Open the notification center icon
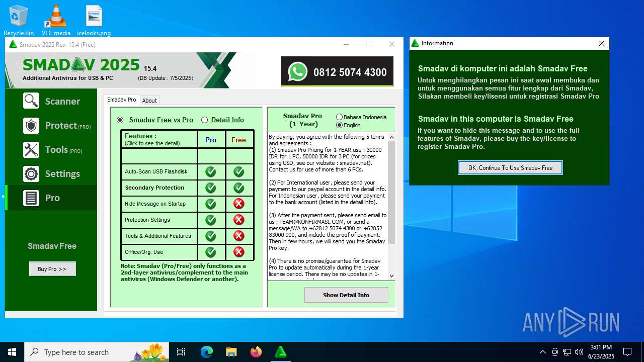Screen dimensions: 644x362 pos(627,352)
